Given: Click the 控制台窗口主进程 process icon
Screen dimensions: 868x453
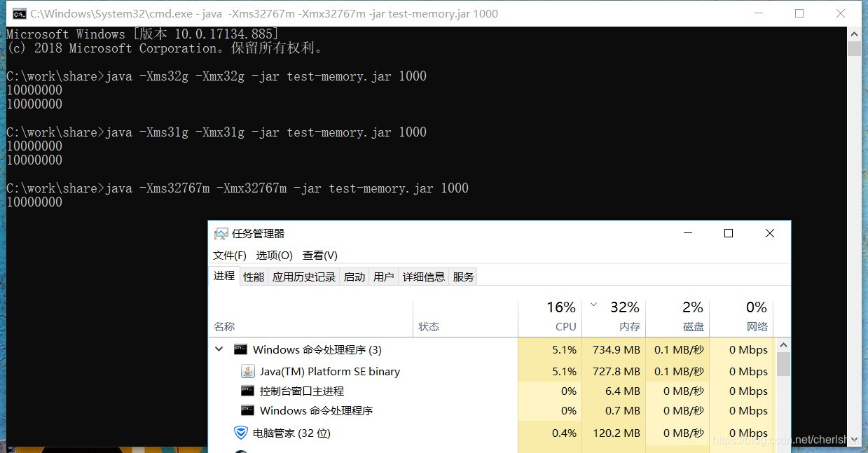Looking at the screenshot, I should [x=248, y=391].
